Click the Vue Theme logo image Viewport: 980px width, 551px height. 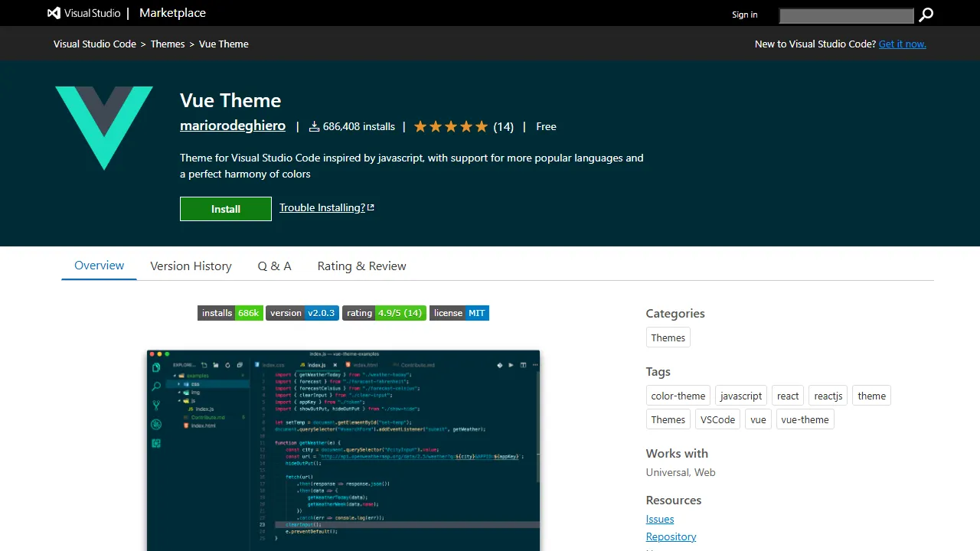coord(103,128)
